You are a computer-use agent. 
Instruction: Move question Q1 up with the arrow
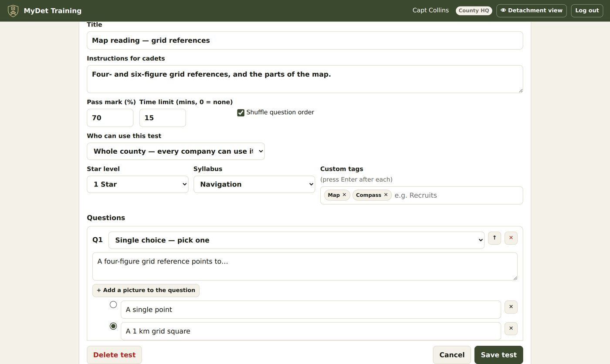(x=495, y=238)
